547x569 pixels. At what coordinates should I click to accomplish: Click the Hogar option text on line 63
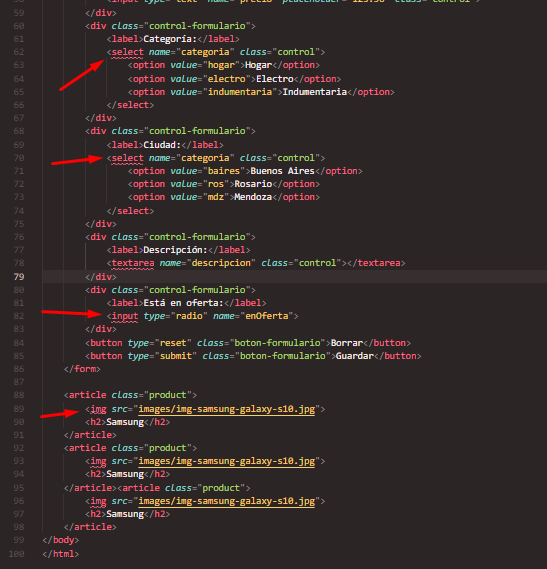[x=258, y=65]
